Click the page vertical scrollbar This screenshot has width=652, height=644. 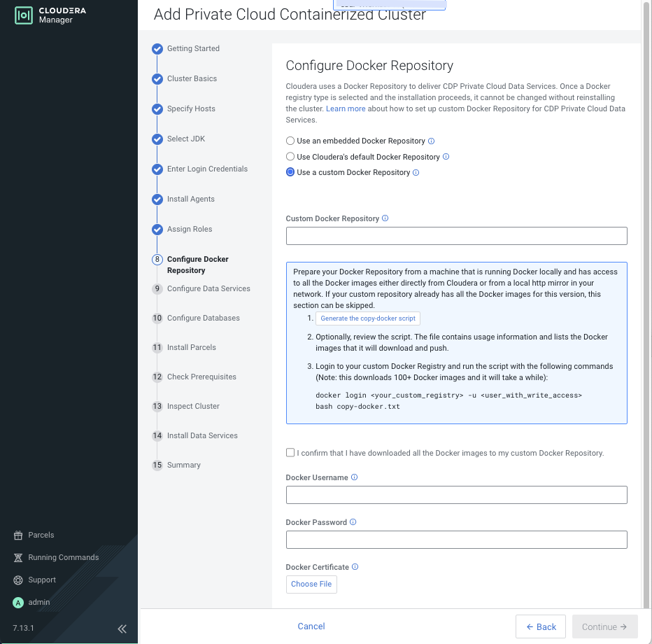click(647, 304)
